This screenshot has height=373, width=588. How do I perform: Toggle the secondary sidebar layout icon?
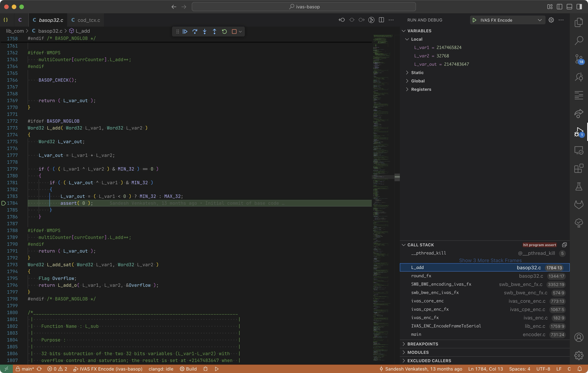coord(579,7)
